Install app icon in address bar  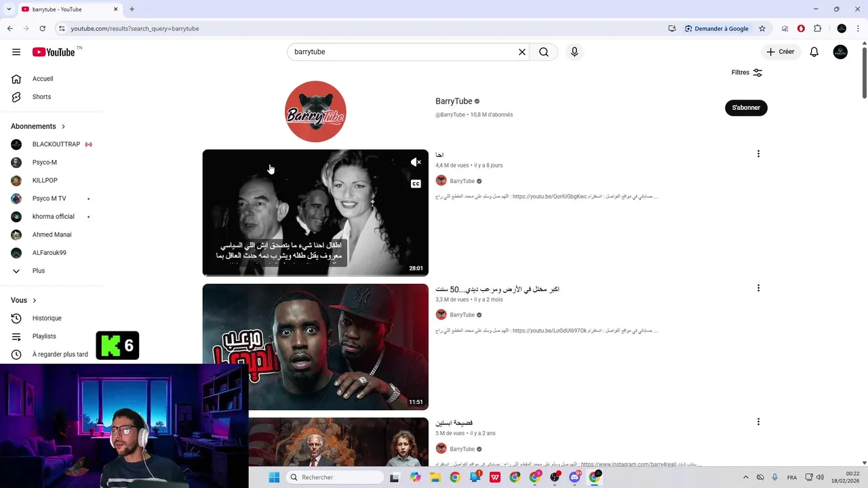672,28
